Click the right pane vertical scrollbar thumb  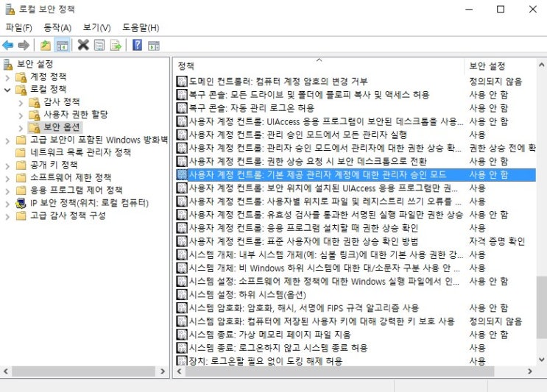[x=541, y=307]
